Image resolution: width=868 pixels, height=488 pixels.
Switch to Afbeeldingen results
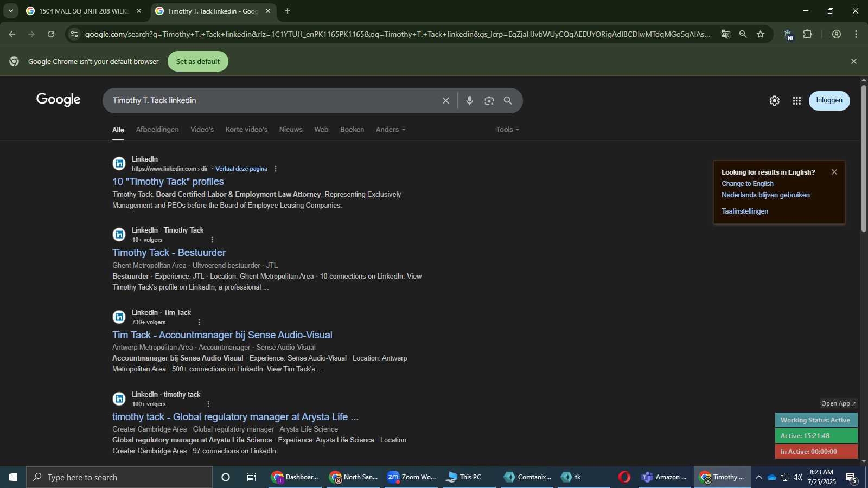[157, 130]
